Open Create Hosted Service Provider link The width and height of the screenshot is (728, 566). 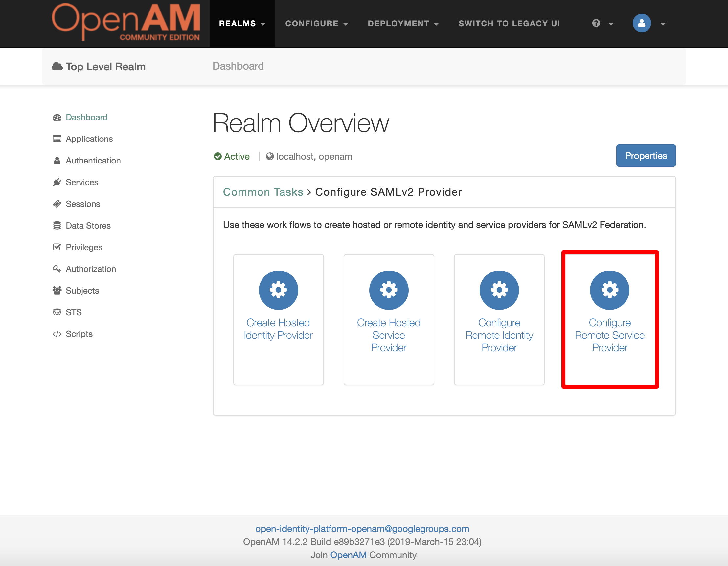pyautogui.click(x=389, y=335)
